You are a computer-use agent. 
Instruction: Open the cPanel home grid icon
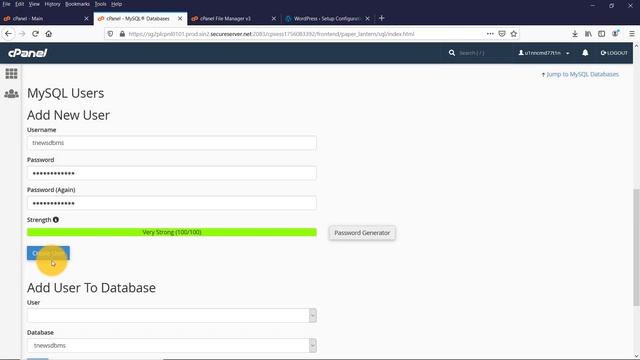[x=11, y=74]
